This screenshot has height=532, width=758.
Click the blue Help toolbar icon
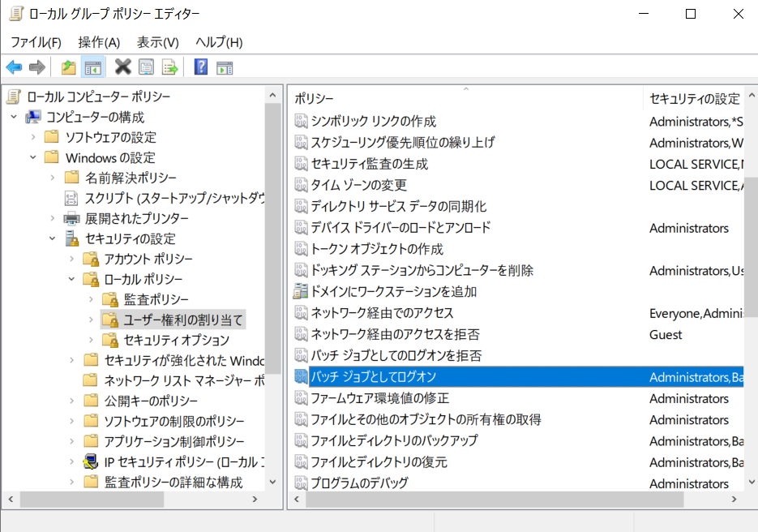(x=200, y=67)
